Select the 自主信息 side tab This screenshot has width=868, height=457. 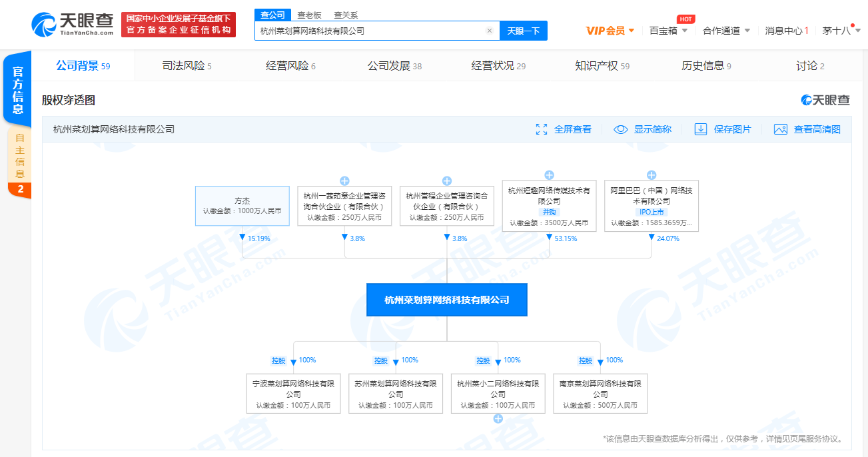tap(20, 157)
